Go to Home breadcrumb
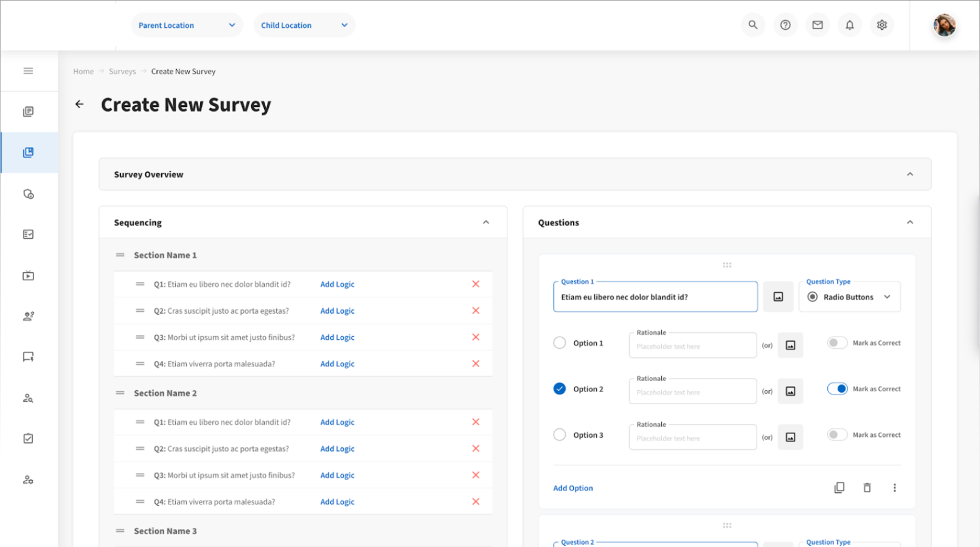The width and height of the screenshot is (980, 547). pos(83,71)
